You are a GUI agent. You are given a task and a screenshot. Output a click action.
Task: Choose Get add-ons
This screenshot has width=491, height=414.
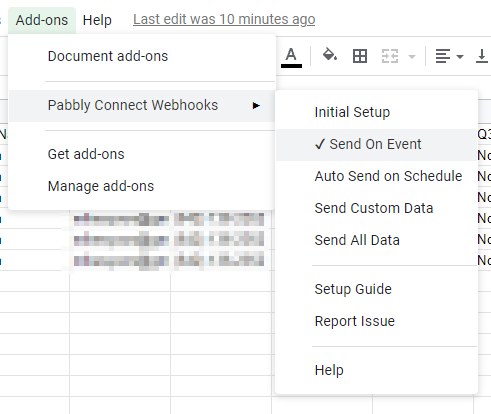[x=142, y=154]
